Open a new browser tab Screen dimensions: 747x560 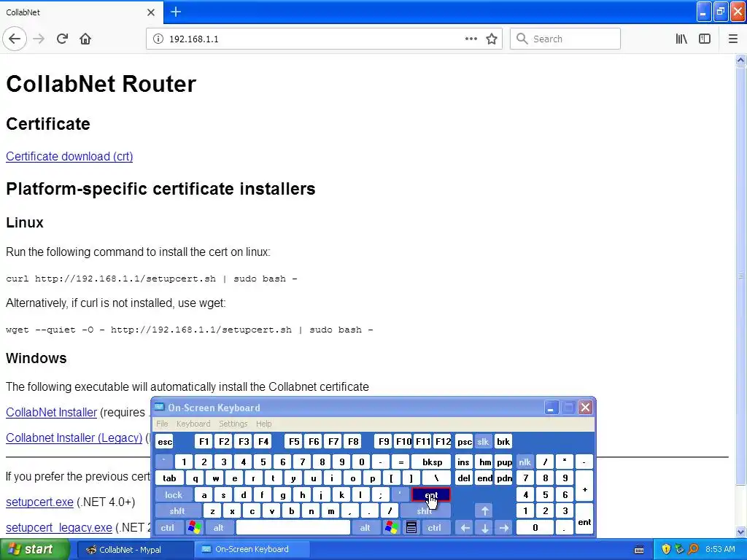pos(176,12)
